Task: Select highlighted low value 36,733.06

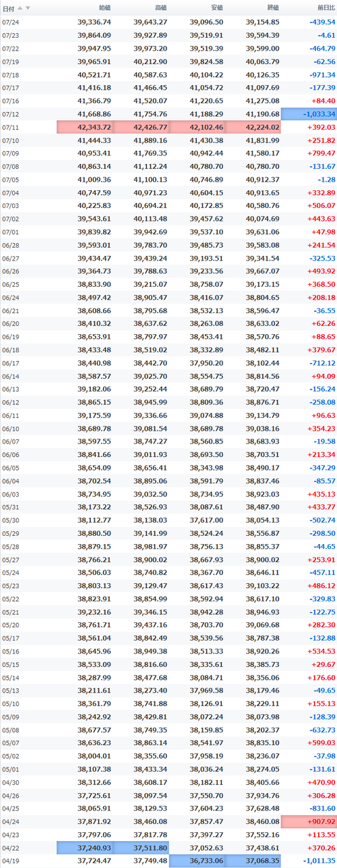Action: (197, 860)
